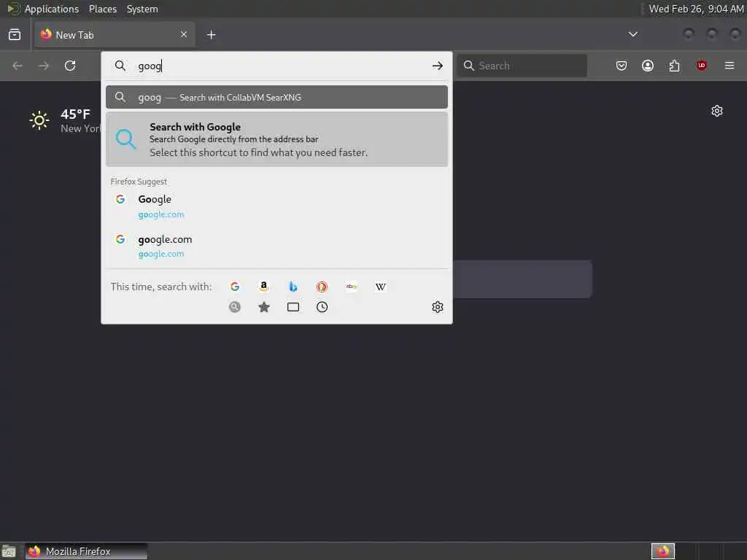Open new tab page personalize gear

[x=717, y=111]
